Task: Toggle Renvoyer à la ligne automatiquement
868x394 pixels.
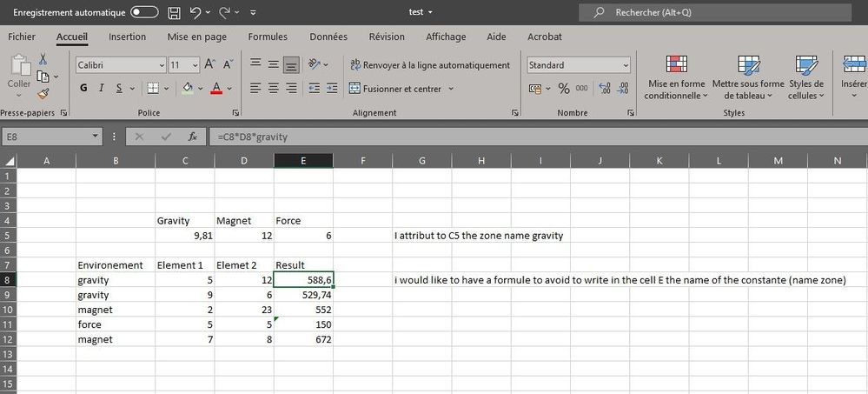Action: tap(430, 65)
